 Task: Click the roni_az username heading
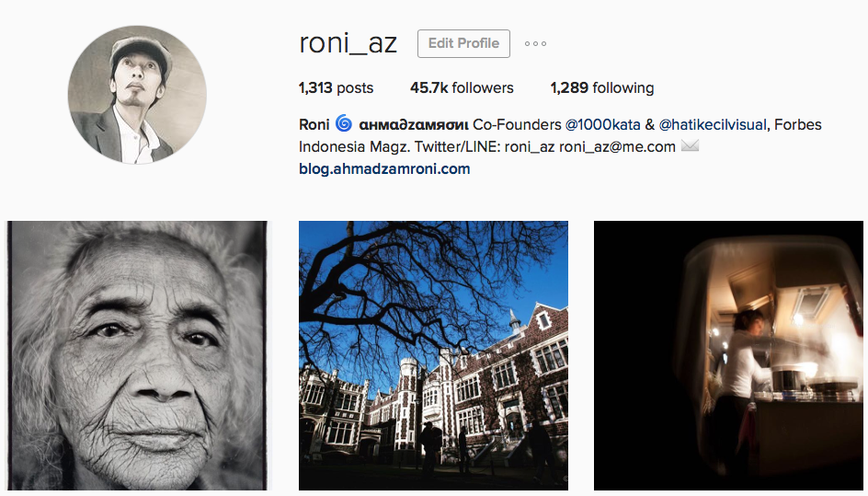click(x=348, y=43)
